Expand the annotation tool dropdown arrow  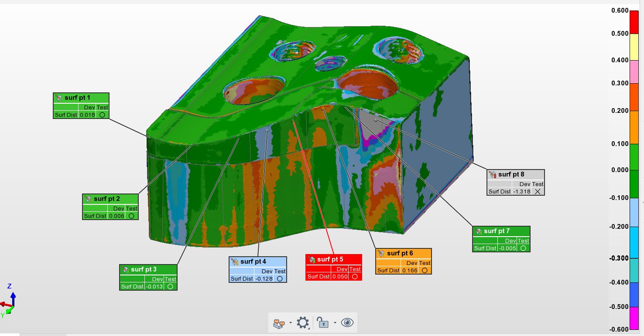pyautogui.click(x=290, y=323)
